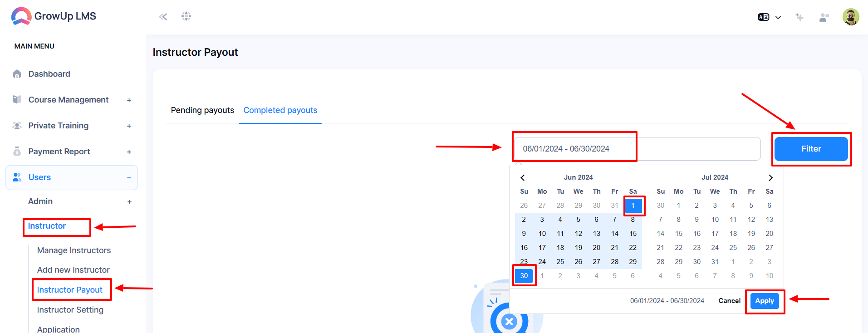Pick June 19 in Jun 2024 calendar

pos(579,248)
